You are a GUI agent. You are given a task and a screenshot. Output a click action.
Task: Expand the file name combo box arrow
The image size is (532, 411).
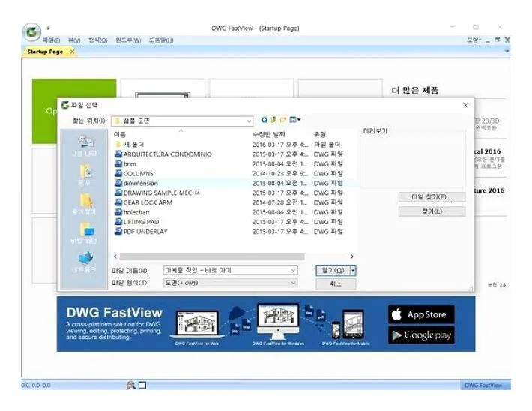[293, 270]
